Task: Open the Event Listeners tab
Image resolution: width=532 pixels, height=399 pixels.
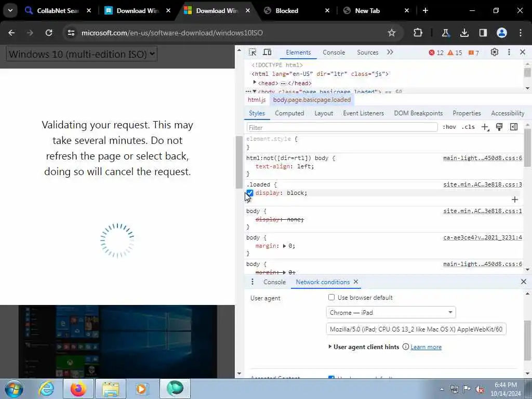Action: 363,113
